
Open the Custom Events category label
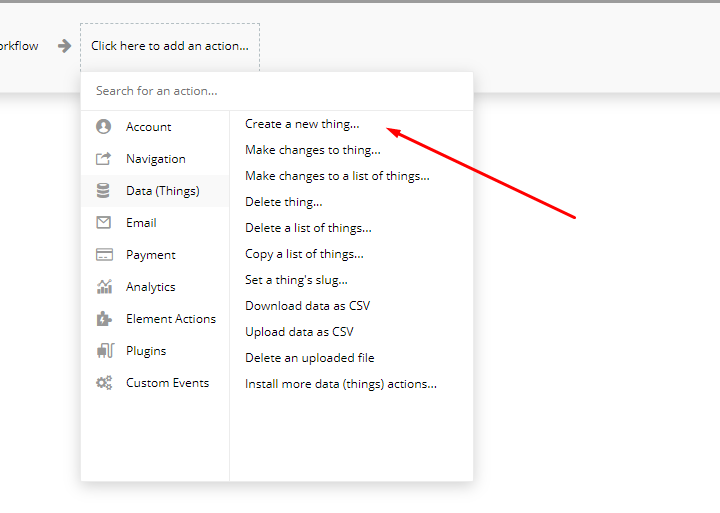click(167, 383)
